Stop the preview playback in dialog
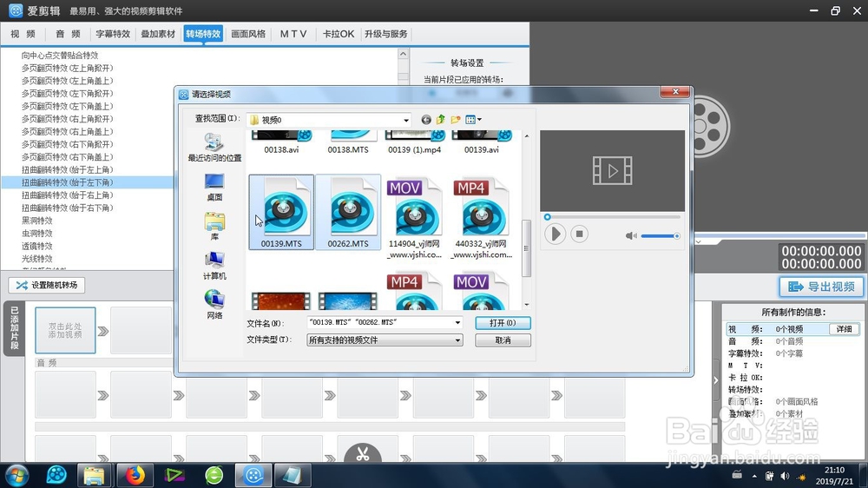This screenshot has height=488, width=868. point(579,234)
